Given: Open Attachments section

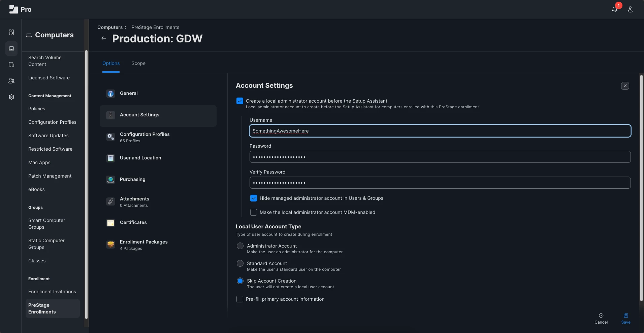Looking at the screenshot, I should (x=158, y=202).
